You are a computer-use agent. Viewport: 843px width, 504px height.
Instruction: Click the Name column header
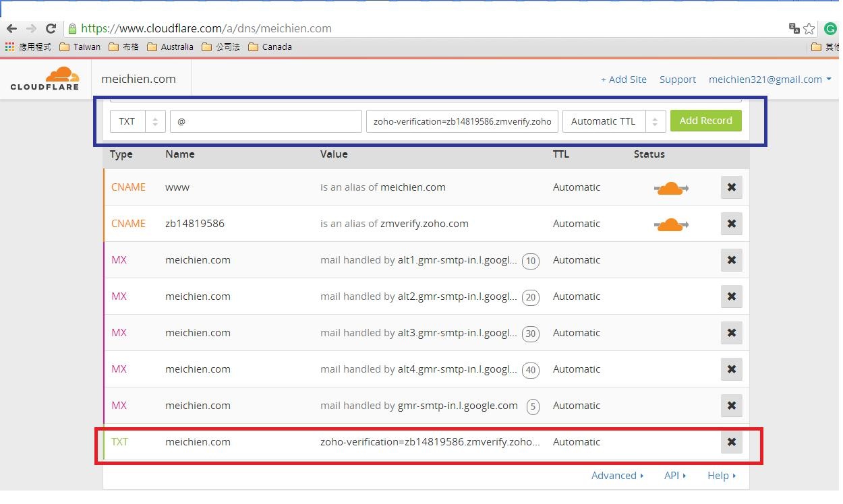click(180, 154)
